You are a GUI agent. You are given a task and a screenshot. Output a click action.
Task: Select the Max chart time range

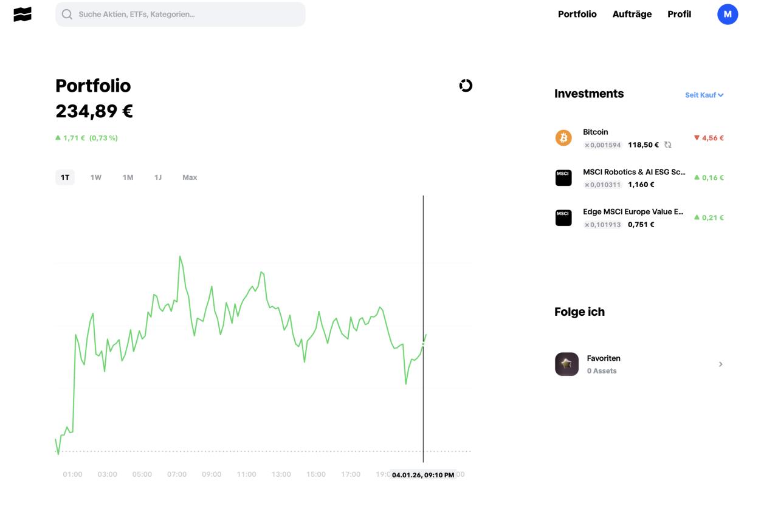190,177
